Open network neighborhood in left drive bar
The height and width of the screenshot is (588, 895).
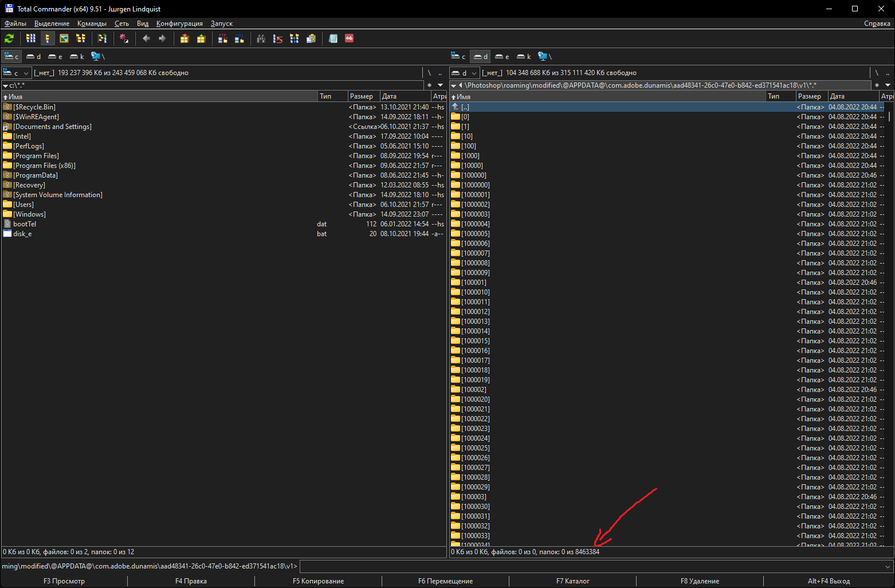point(98,56)
